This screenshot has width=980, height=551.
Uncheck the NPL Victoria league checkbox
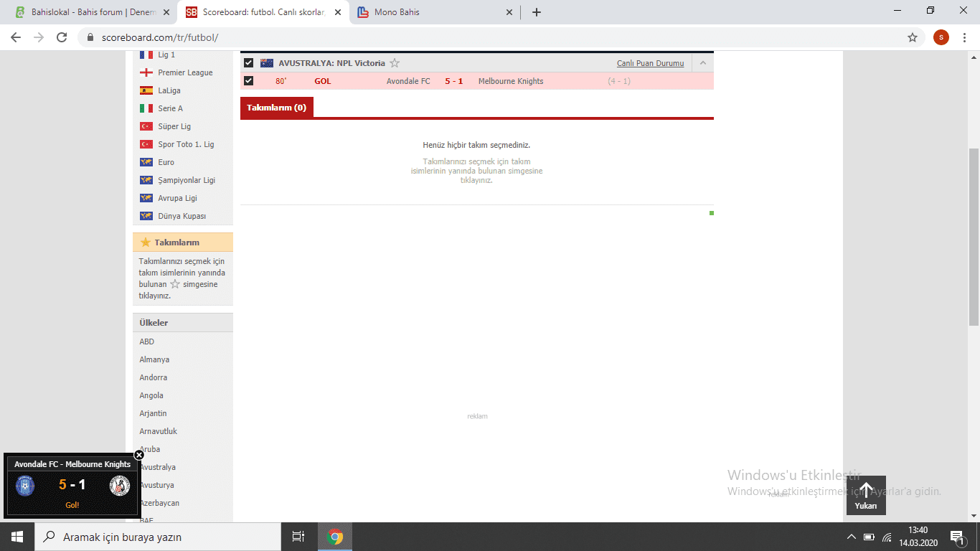(249, 63)
